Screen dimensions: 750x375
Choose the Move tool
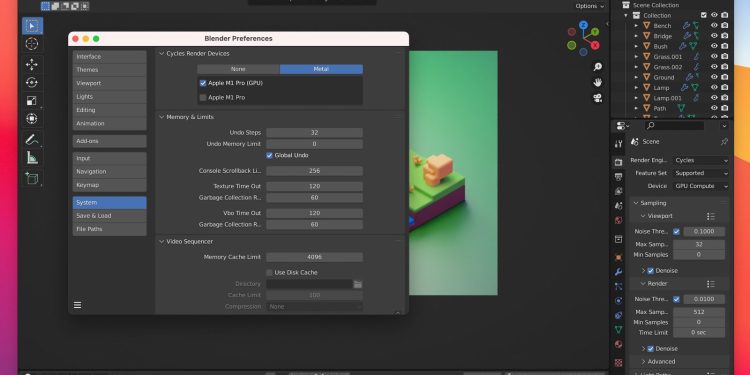pyautogui.click(x=32, y=65)
